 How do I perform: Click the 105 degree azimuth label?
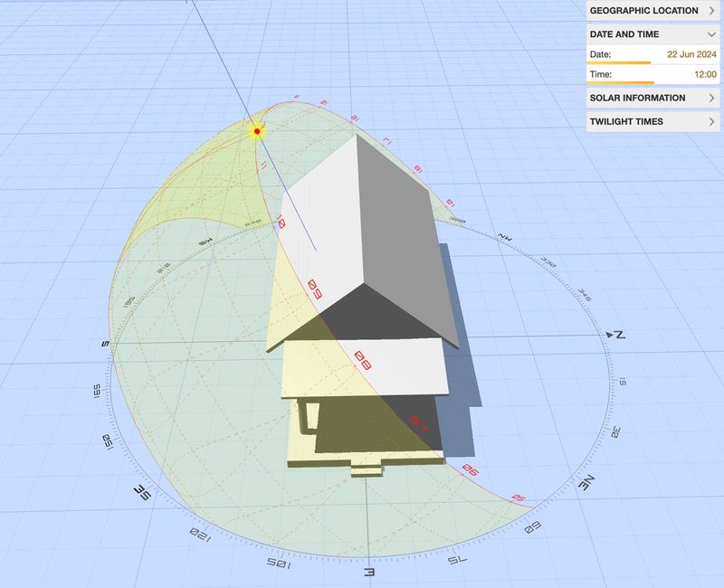(x=279, y=563)
